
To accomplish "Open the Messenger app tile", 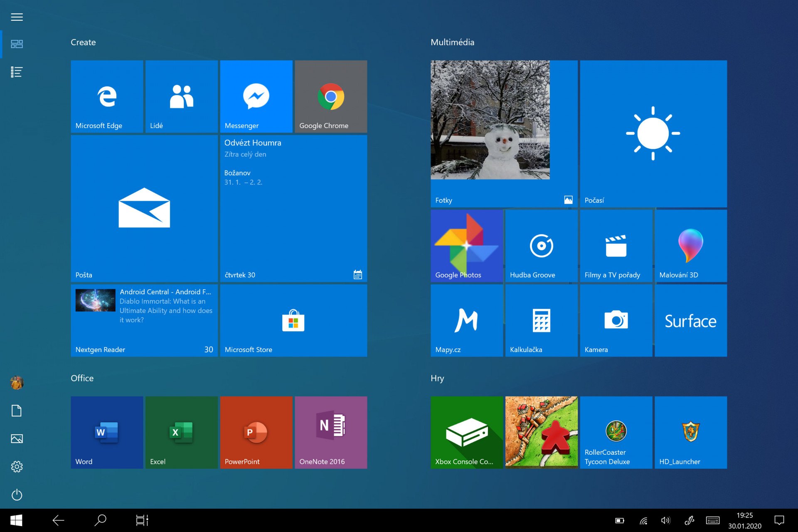I will point(256,96).
